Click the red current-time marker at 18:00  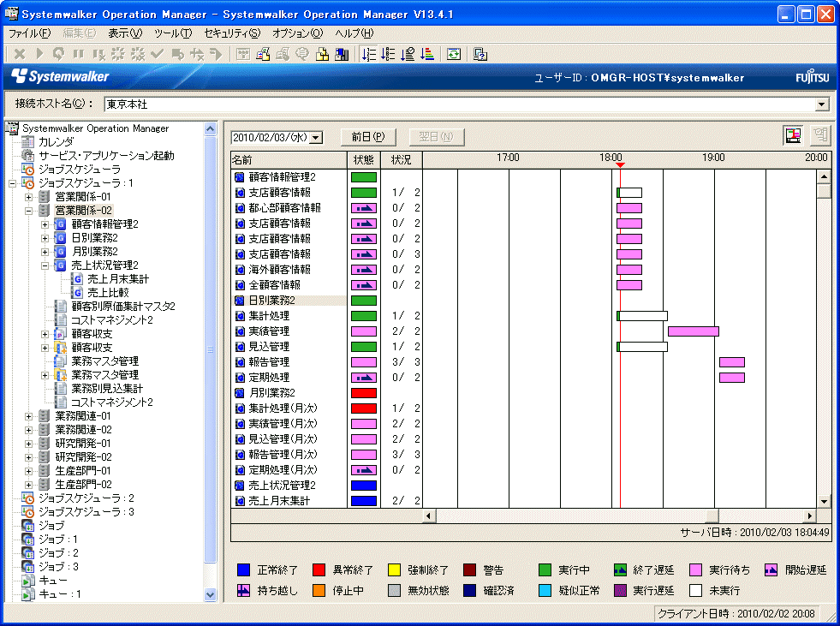pyautogui.click(x=620, y=164)
